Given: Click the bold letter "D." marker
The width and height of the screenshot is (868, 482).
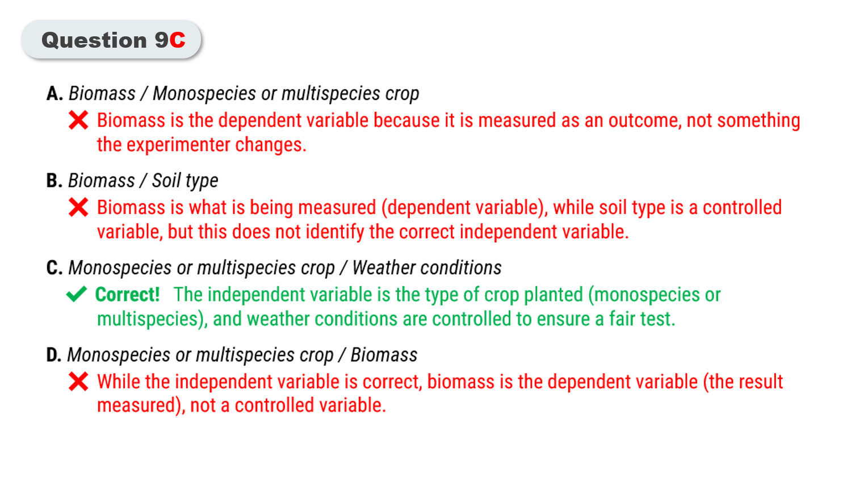Looking at the screenshot, I should click(54, 355).
